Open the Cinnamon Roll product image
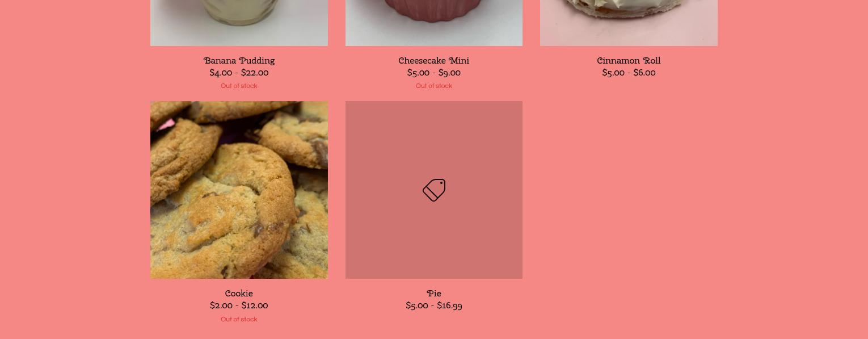The width and height of the screenshot is (868, 339). click(x=629, y=23)
